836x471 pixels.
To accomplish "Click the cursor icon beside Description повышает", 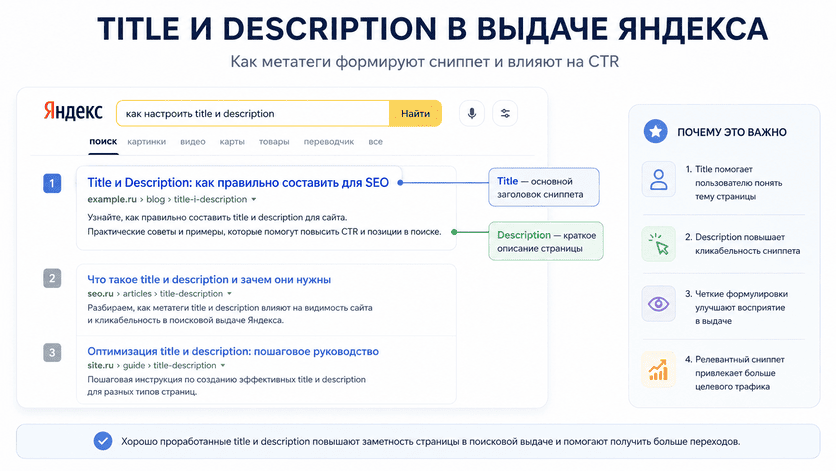I will (658, 244).
